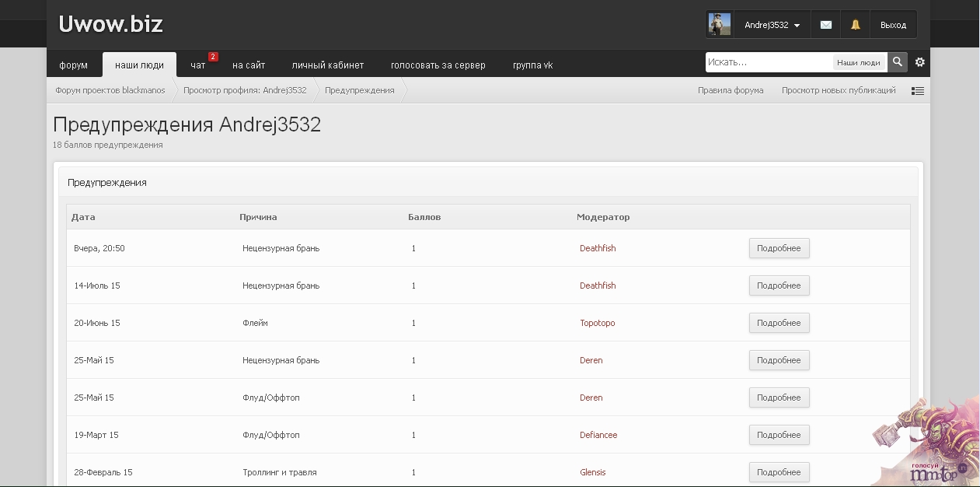
Task: Open advanced search gear icon
Action: click(x=920, y=62)
